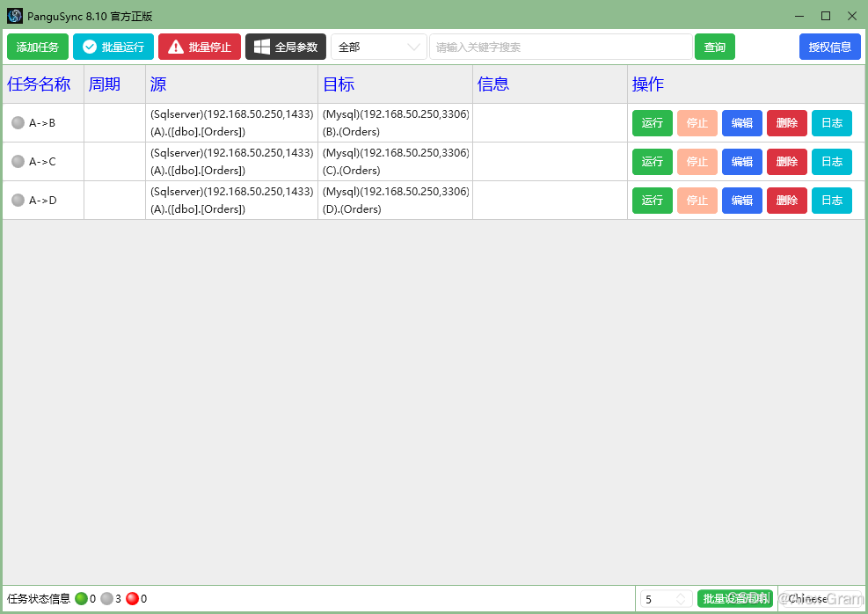Click the gray status dot of task A->D
The width and height of the screenshot is (868, 614).
click(18, 200)
